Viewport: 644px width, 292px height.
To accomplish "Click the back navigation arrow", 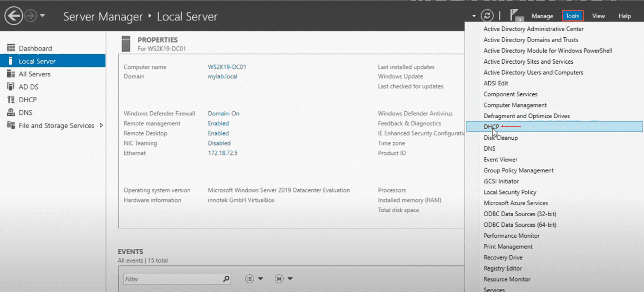I will coord(14,16).
